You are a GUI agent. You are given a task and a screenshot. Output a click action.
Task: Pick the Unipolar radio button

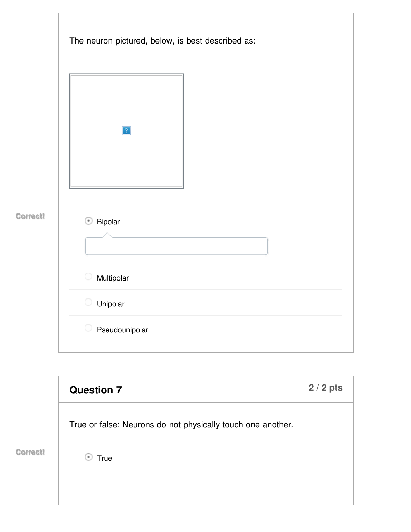pyautogui.click(x=88, y=303)
